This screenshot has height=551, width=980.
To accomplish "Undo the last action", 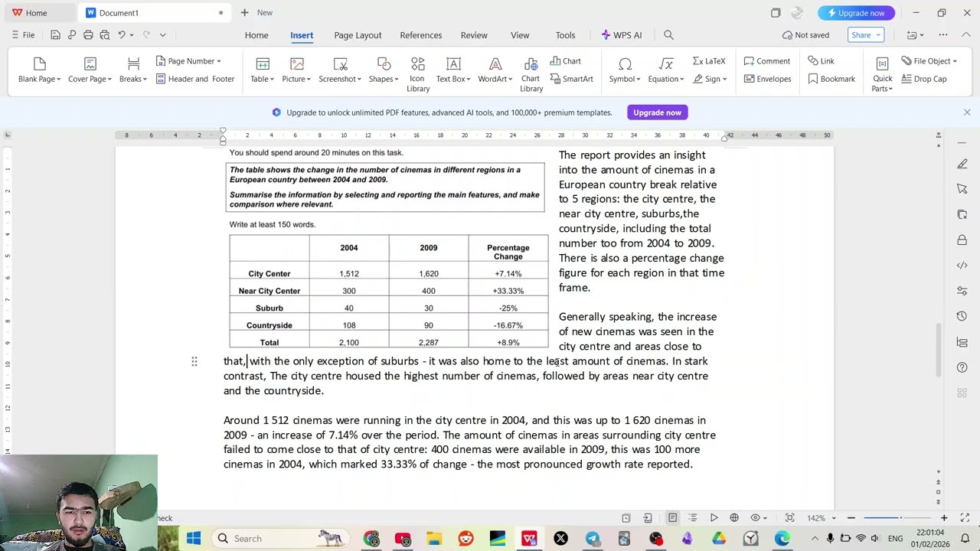I will [121, 35].
